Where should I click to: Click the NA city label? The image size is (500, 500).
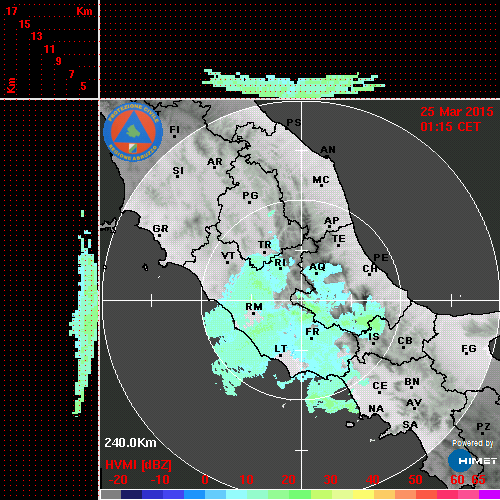(376, 409)
